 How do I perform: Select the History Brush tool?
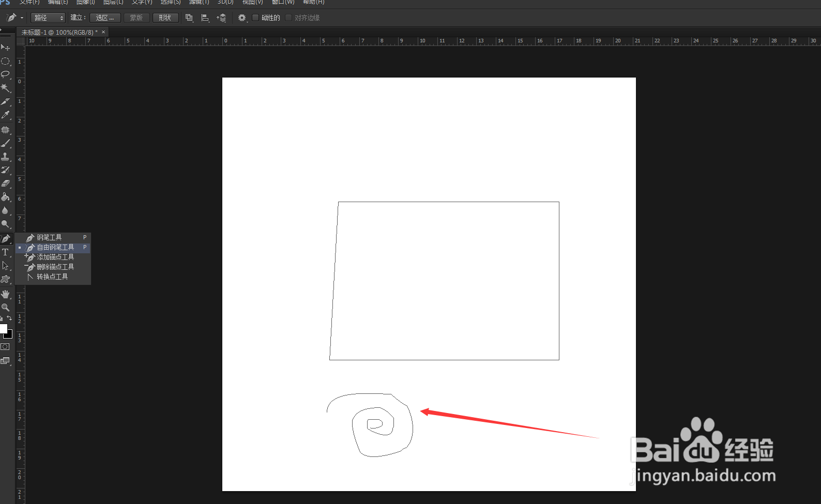(x=5, y=170)
